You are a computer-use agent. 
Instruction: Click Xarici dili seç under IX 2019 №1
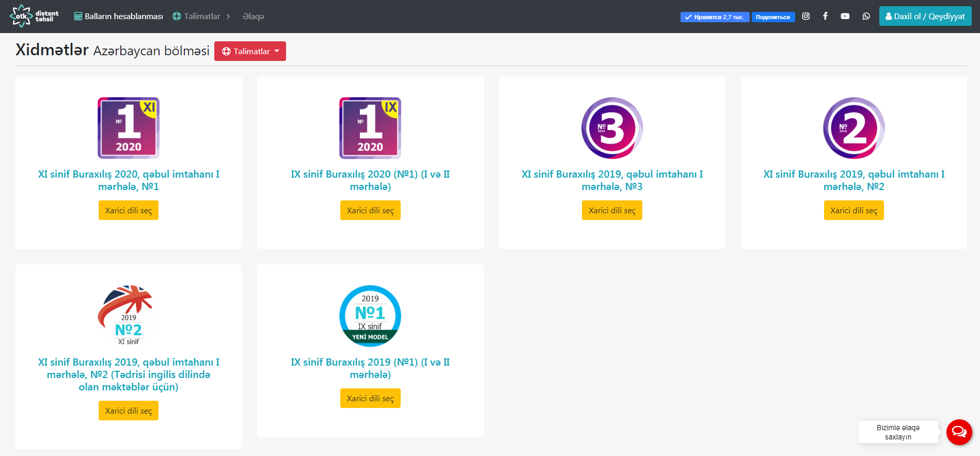coord(370,398)
